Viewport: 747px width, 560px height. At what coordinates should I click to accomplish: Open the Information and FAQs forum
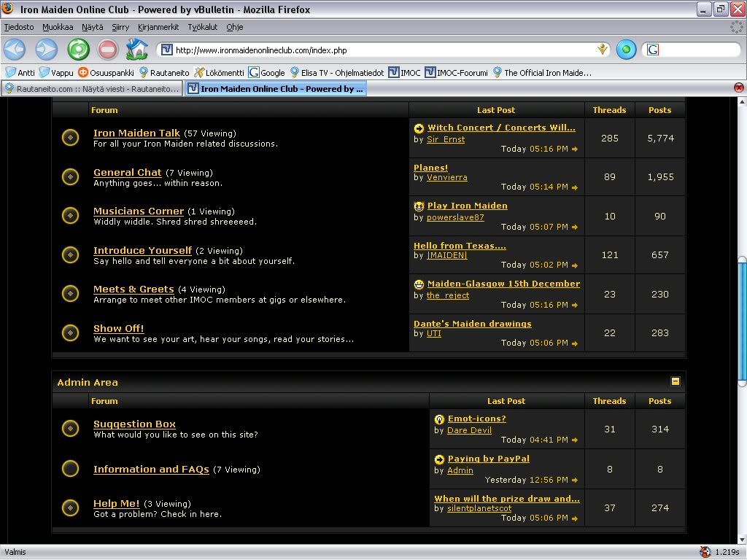151,469
